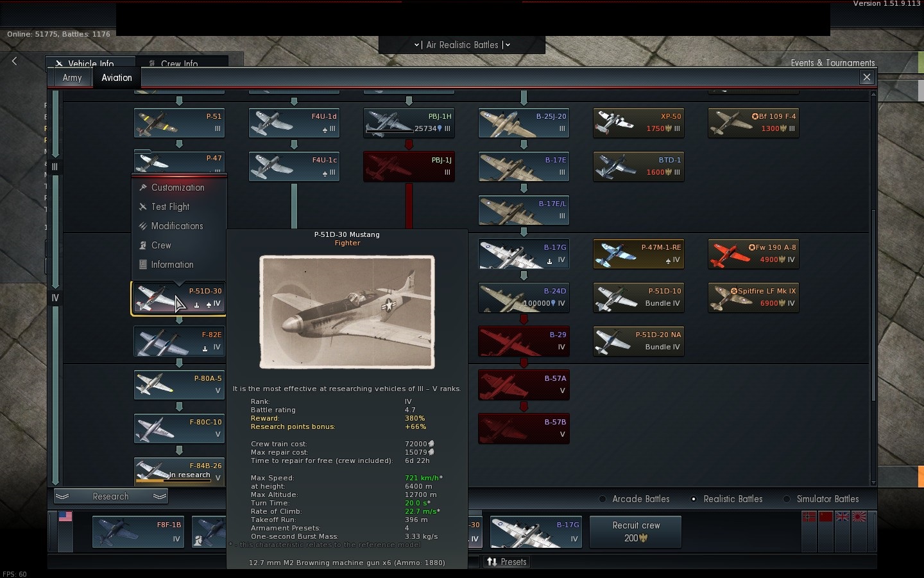Screen dimensions: 924x578
Task: Select the B-25J-20 bomber card
Action: point(524,123)
